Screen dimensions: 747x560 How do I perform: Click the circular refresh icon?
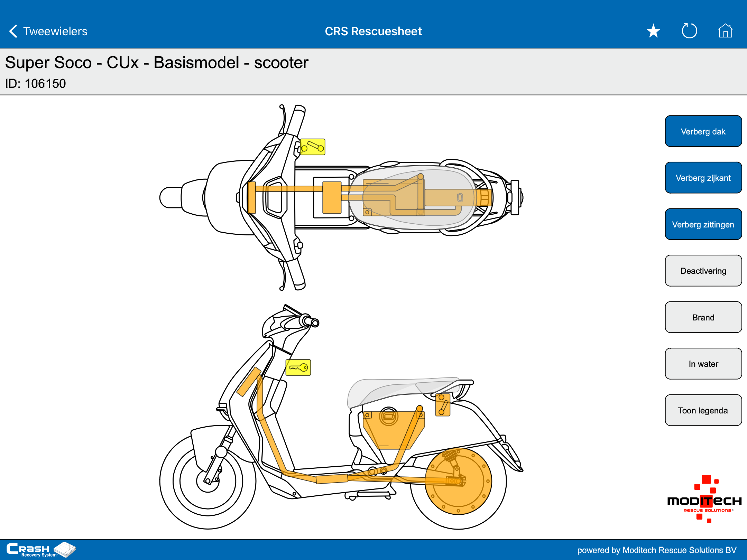coord(689,31)
